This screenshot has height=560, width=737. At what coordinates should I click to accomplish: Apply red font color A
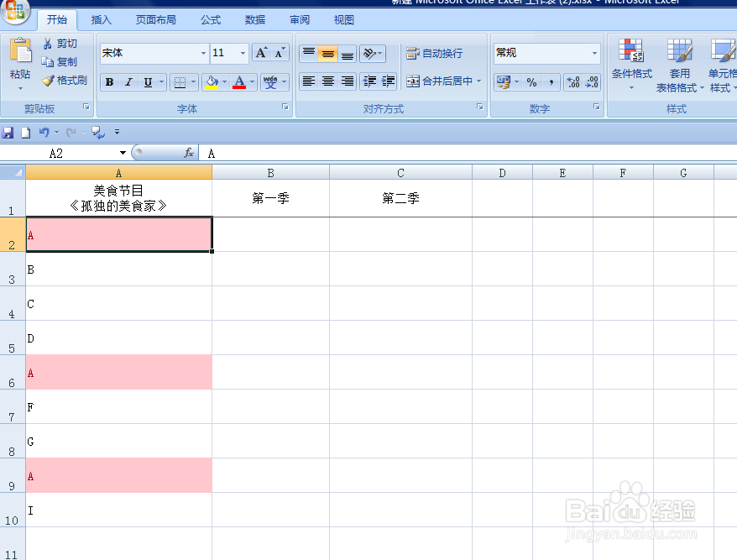(x=239, y=82)
